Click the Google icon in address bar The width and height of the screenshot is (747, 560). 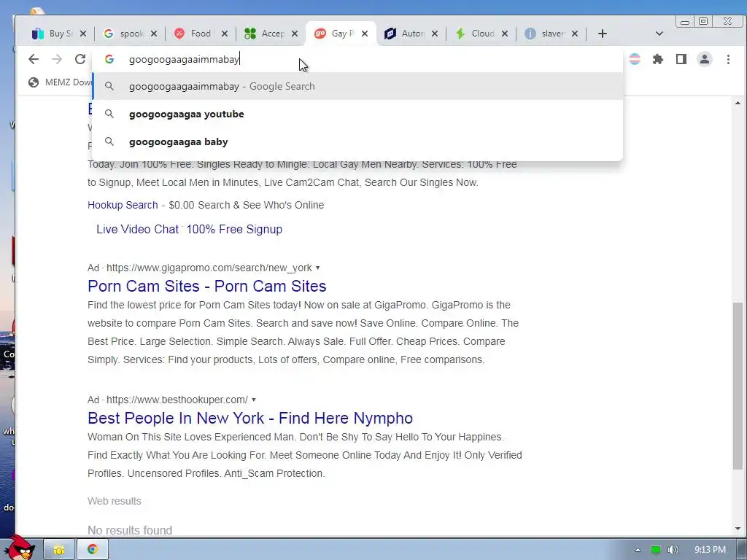pos(109,59)
